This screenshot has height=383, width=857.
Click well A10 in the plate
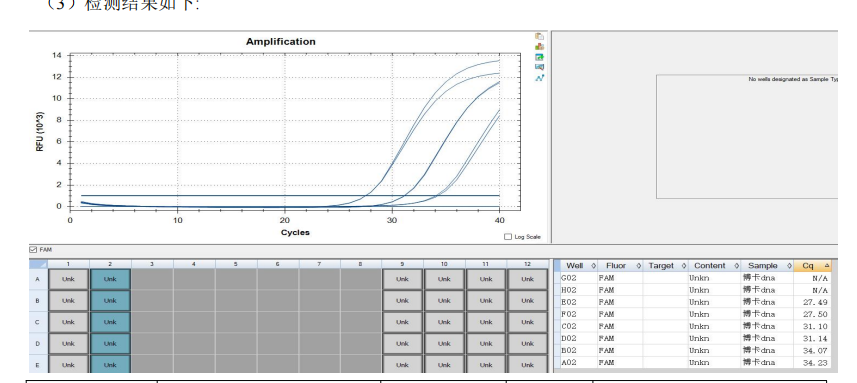point(444,279)
